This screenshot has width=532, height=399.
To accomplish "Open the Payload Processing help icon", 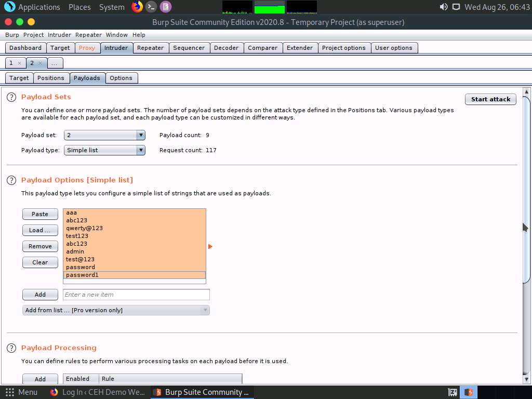I will coord(11,348).
